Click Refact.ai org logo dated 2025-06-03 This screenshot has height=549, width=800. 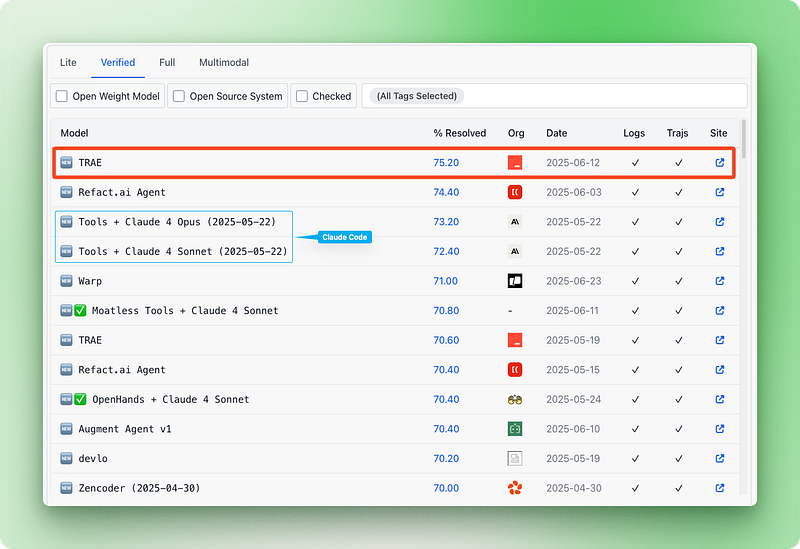tap(515, 192)
